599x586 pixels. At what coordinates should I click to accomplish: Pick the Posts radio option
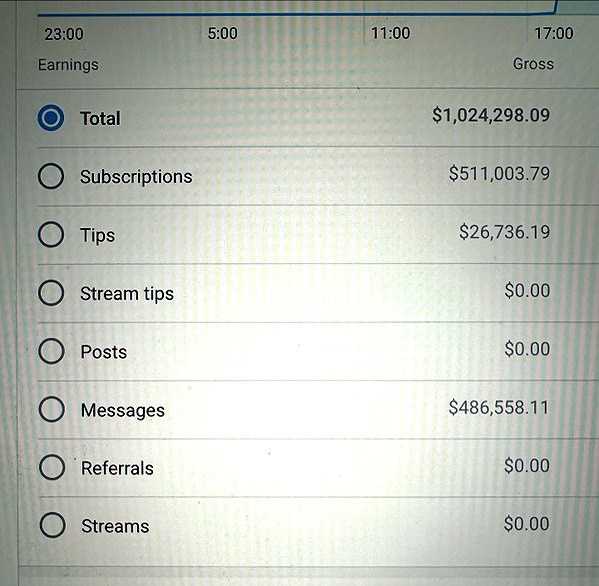[x=51, y=351]
